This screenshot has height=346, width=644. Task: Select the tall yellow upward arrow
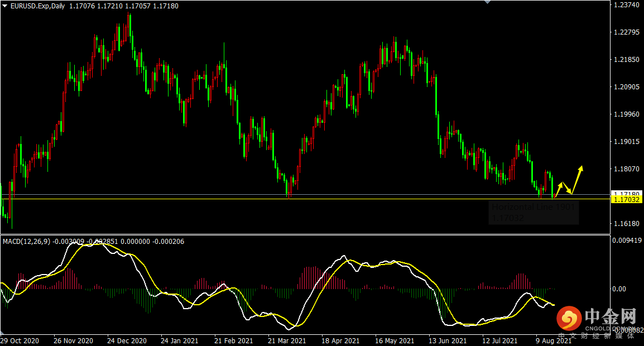coord(578,178)
